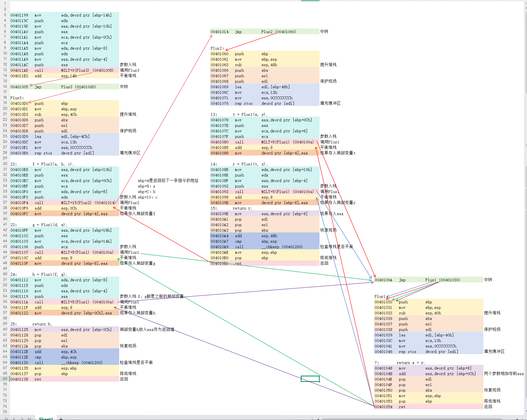
Task: Switch to the Sheet1 tab
Action: pos(46,418)
